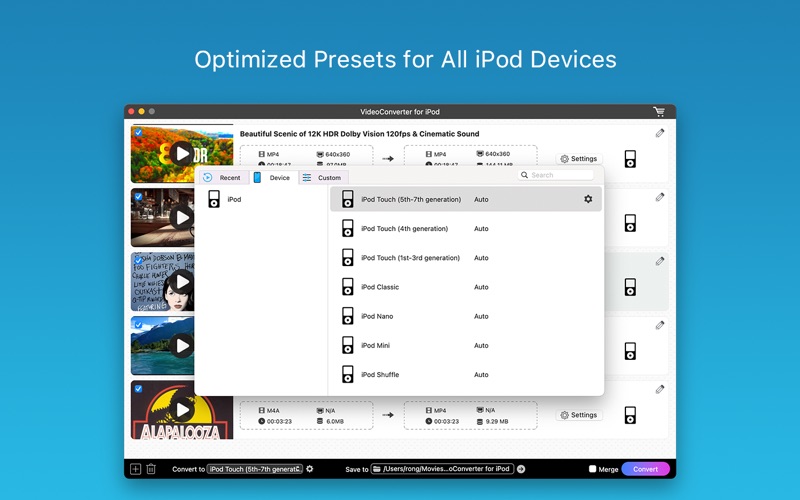800x500 pixels.
Task: Click the Beautiful Scenic of 12K HDR title
Action: click(x=359, y=134)
